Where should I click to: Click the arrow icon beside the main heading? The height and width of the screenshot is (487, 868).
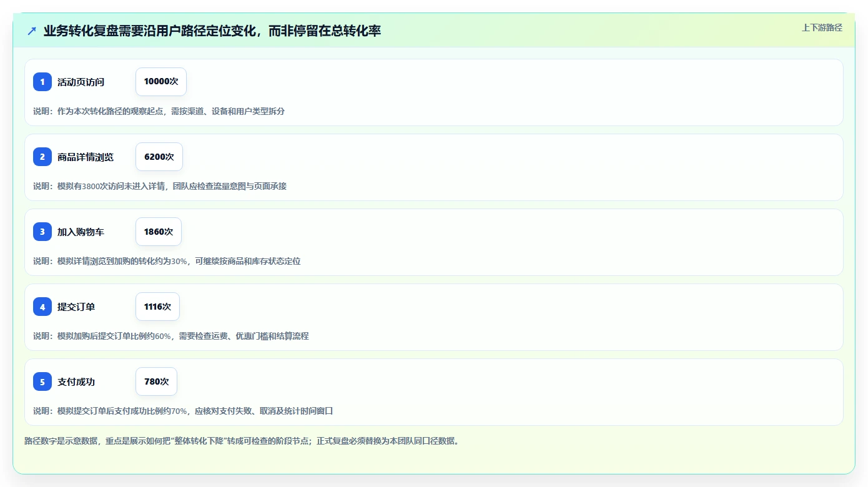tap(32, 31)
